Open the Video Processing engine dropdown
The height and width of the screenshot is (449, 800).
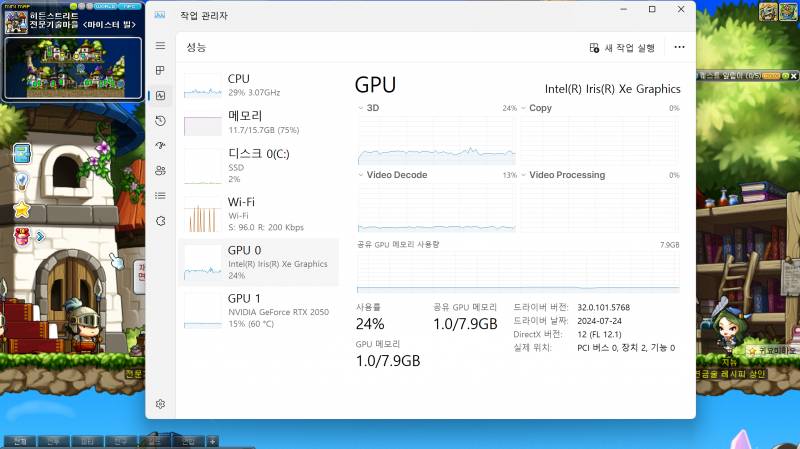[523, 175]
